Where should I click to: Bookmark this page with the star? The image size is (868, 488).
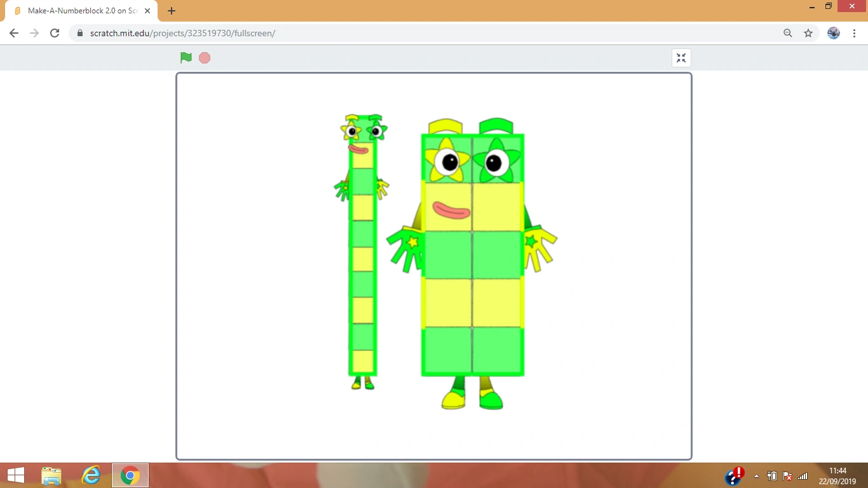[x=808, y=33]
